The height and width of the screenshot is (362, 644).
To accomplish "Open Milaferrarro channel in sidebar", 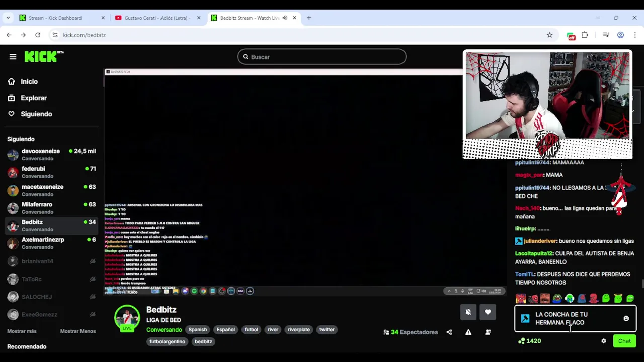I will pyautogui.click(x=51, y=208).
